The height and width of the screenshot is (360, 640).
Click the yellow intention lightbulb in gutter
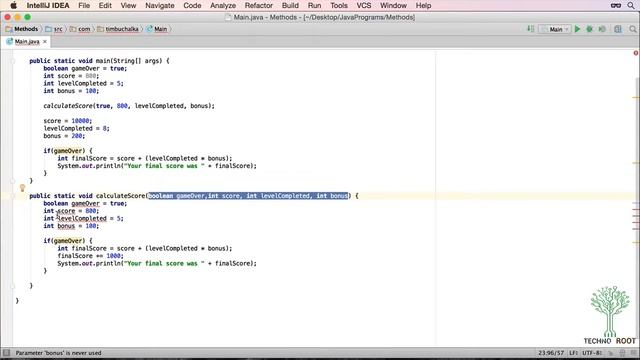pyautogui.click(x=22, y=188)
